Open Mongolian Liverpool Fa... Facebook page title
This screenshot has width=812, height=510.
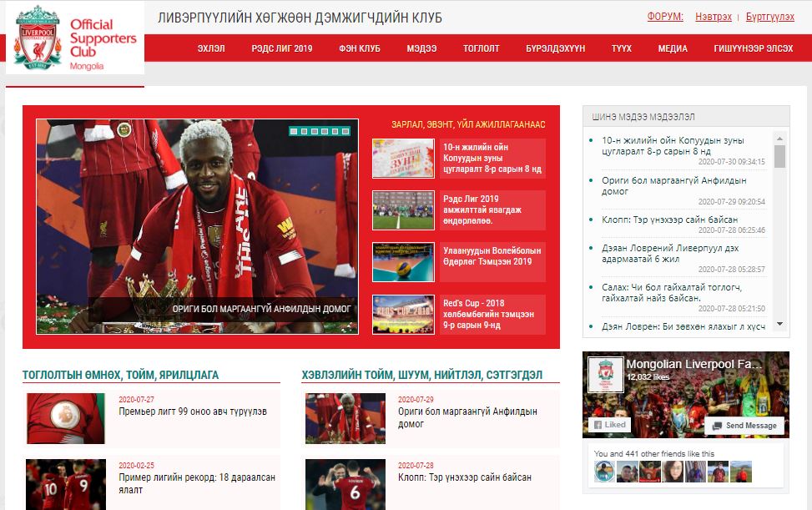694,364
